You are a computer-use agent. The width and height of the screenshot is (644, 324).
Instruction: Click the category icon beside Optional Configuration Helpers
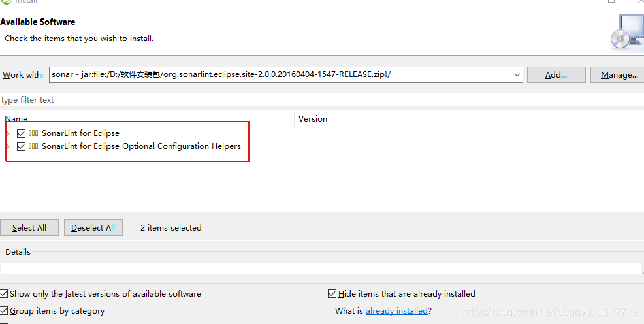[33, 146]
